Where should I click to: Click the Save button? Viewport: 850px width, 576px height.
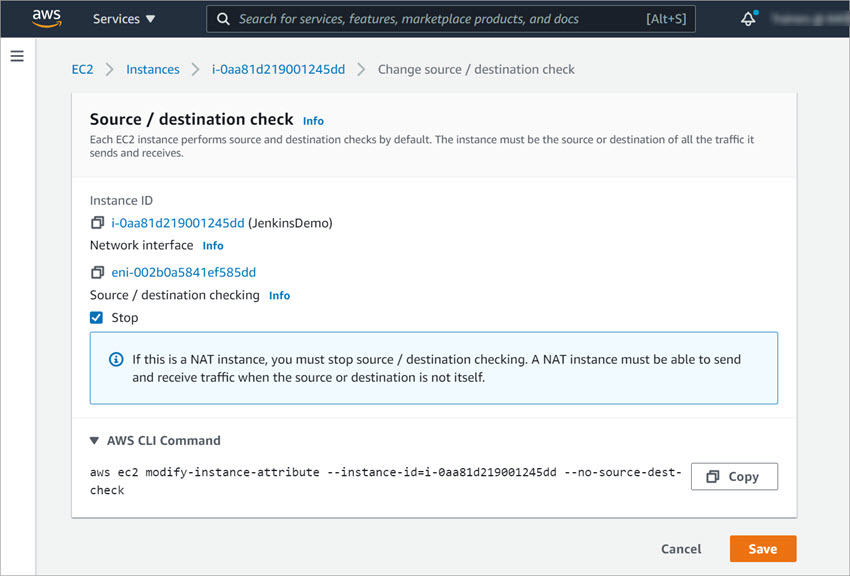[762, 548]
